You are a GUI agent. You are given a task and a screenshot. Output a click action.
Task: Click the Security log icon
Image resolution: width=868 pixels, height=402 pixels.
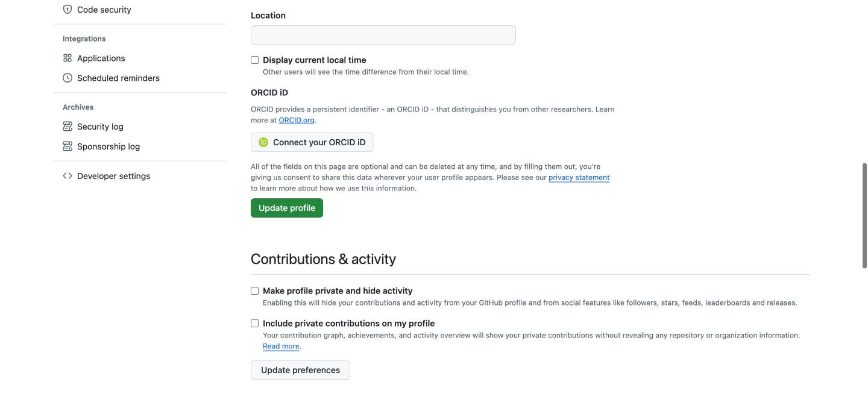click(68, 127)
